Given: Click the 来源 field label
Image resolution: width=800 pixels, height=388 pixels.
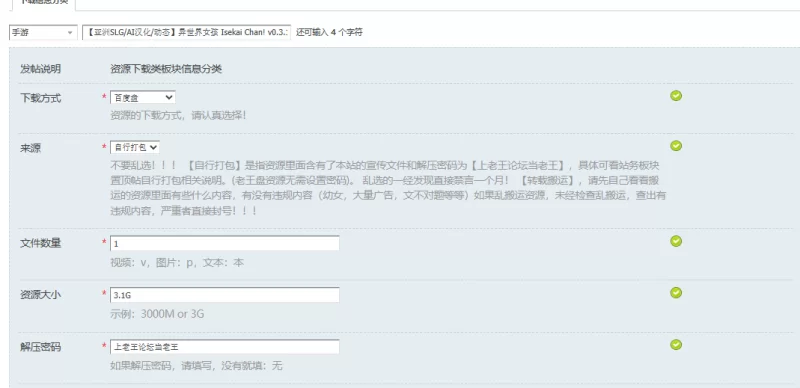Looking at the screenshot, I should point(30,148).
